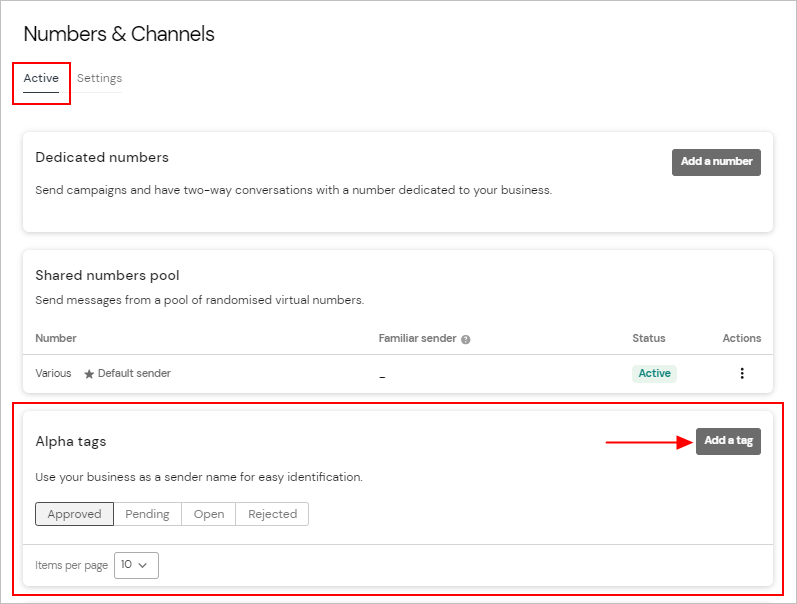Select the Active tab
Image resolution: width=797 pixels, height=604 pixels.
tap(41, 78)
